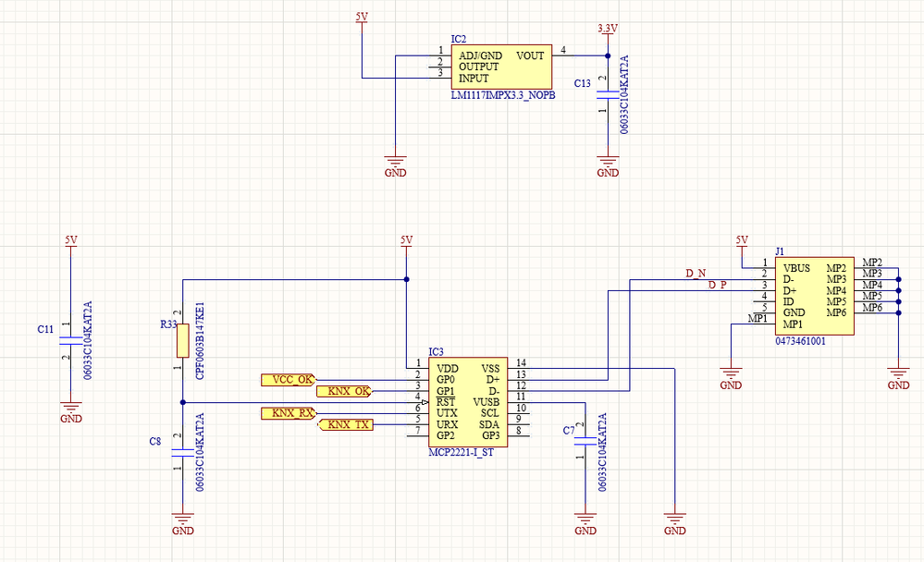This screenshot has width=924, height=562.
Task: Click the VUSB pin name on IC3
Action: coord(487,402)
